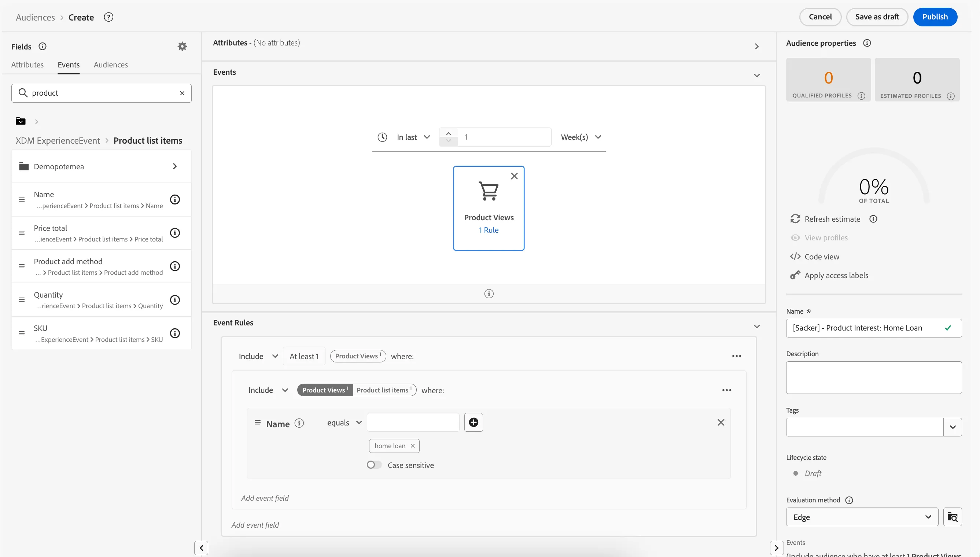This screenshot has width=980, height=557.
Task: Expand the Attributes section
Action: 756,46
